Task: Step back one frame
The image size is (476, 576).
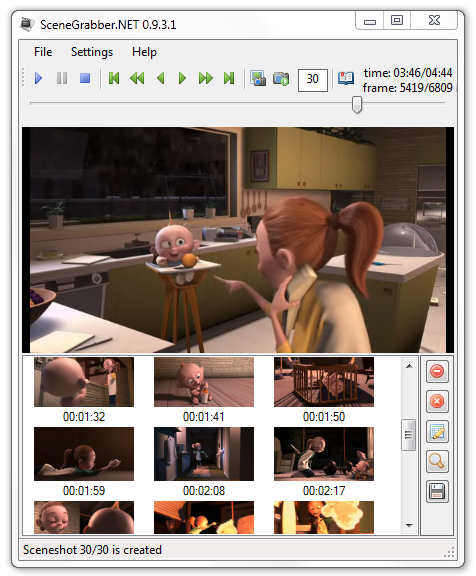Action: point(161,78)
